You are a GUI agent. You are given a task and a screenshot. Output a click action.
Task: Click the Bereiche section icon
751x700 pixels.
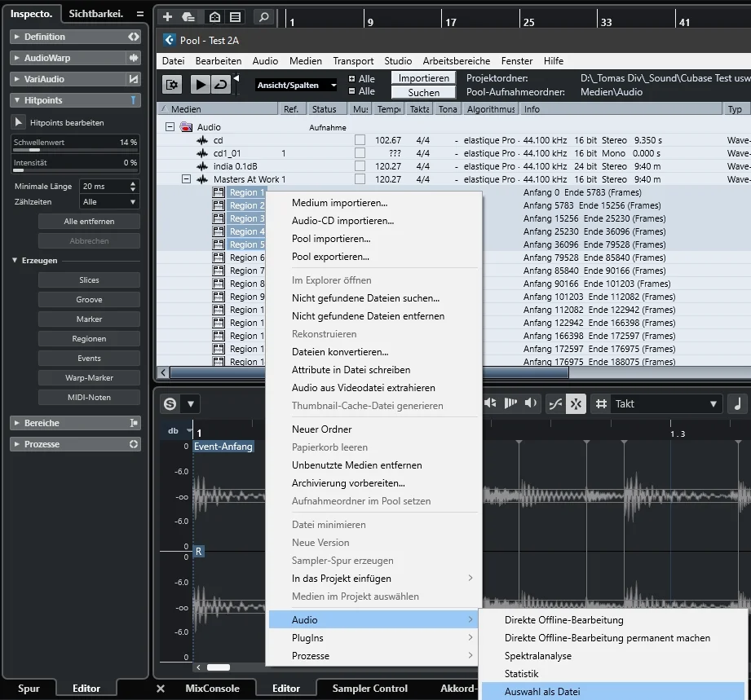(x=134, y=423)
